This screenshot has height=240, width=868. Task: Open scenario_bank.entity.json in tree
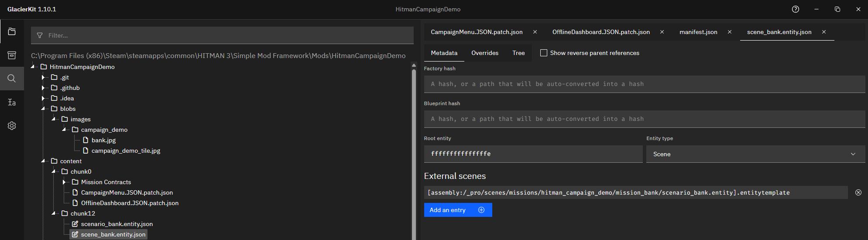[117, 224]
